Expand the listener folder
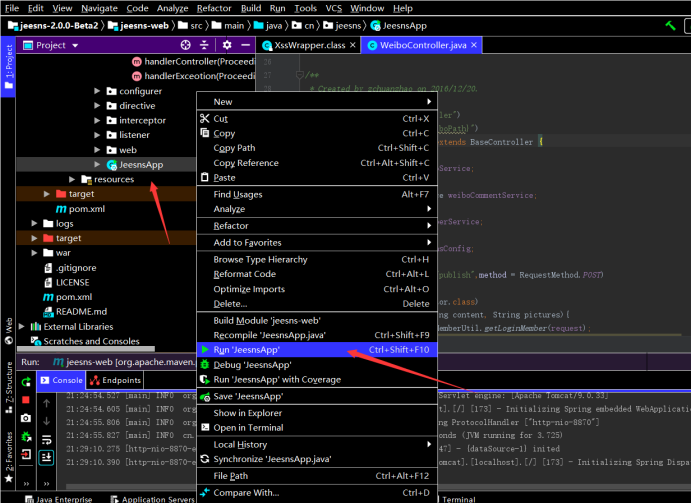Image resolution: width=692 pixels, height=504 pixels. pyautogui.click(x=97, y=135)
